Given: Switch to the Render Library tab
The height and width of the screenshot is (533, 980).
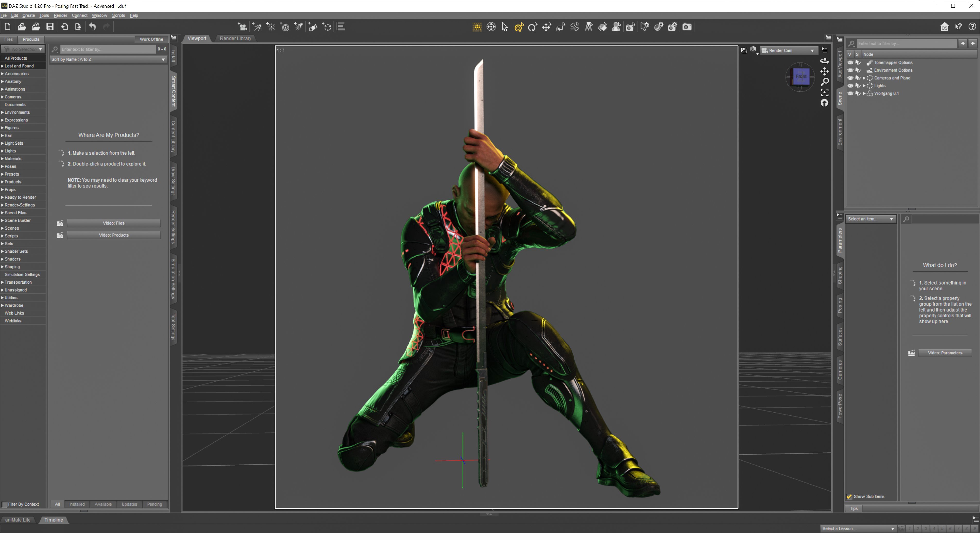Looking at the screenshot, I should coord(235,38).
